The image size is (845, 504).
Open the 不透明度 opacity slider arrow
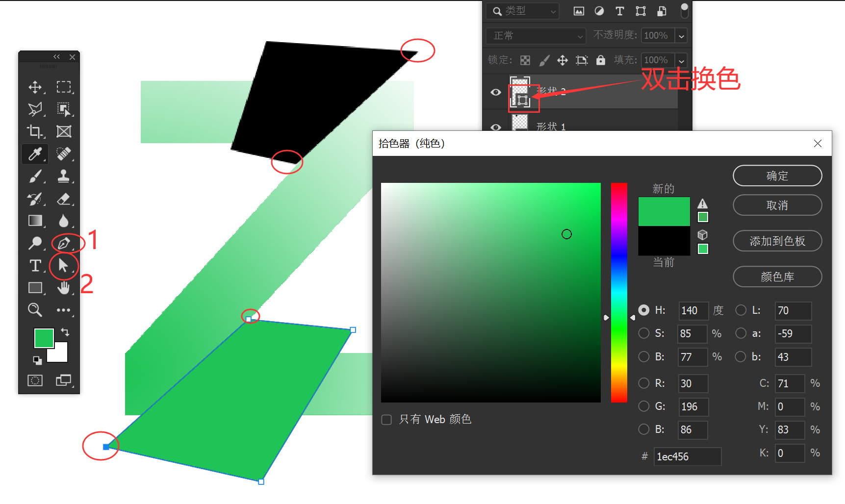(681, 36)
